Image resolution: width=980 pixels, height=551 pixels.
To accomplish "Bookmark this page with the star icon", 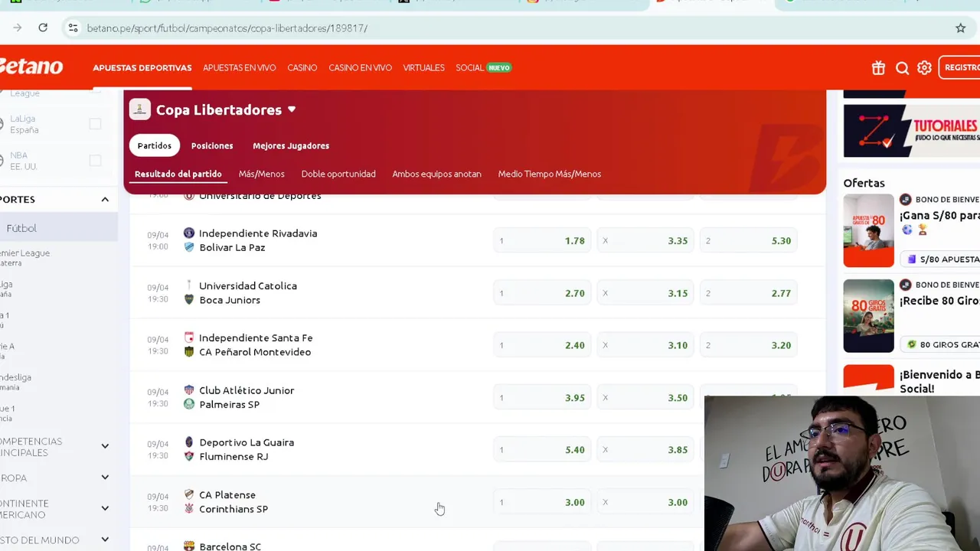I will coord(960,28).
